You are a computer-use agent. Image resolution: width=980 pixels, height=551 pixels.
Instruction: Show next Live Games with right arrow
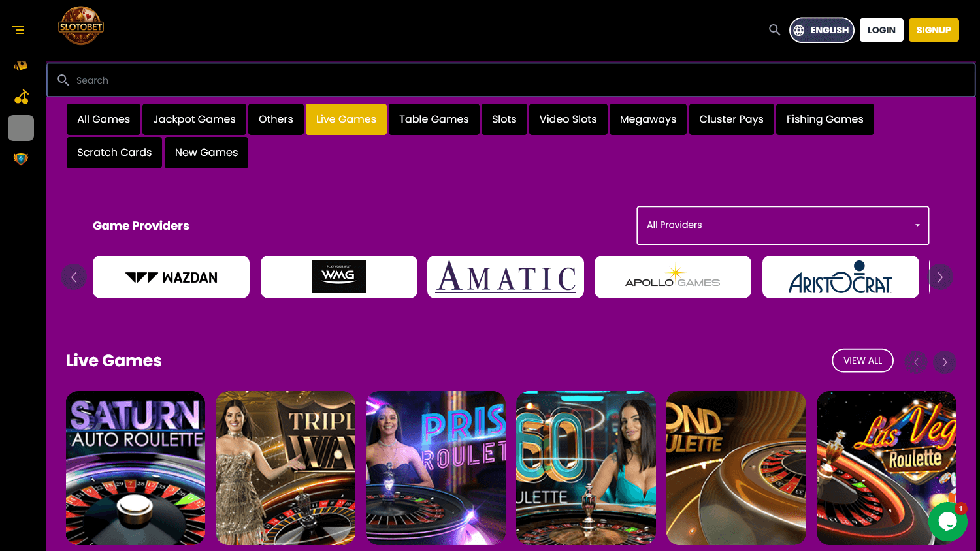(944, 362)
